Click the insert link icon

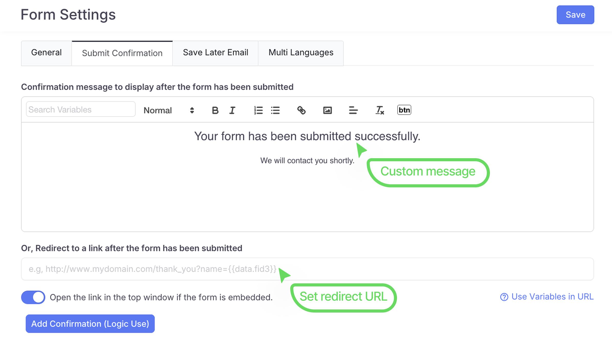point(301,110)
